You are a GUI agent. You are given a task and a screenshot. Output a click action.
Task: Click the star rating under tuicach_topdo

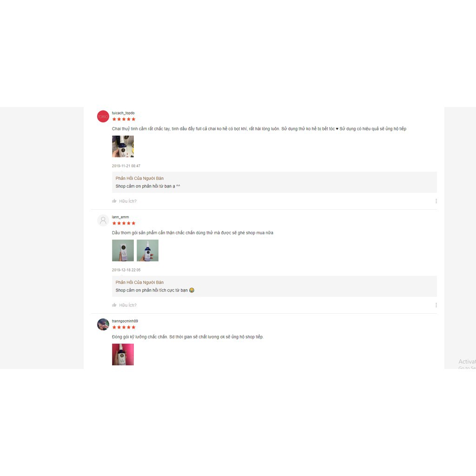(x=124, y=119)
